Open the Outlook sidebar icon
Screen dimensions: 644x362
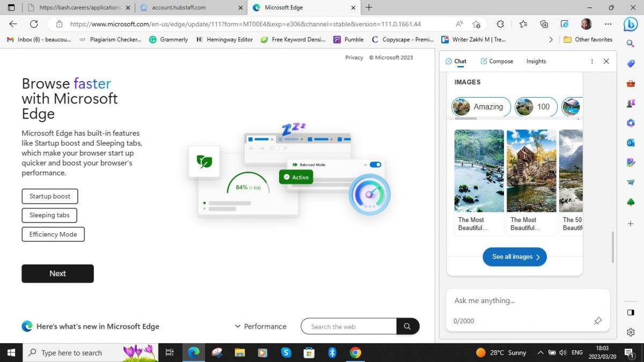[631, 143]
